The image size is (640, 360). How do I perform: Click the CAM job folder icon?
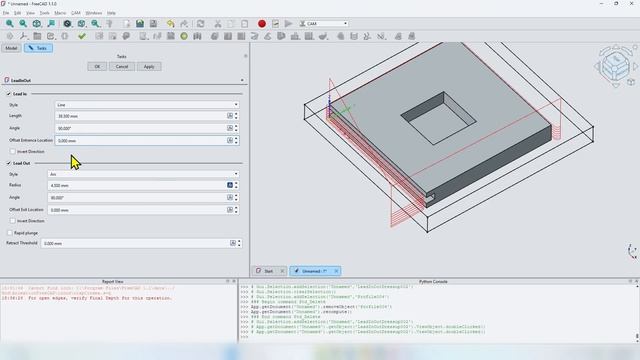(x=37, y=36)
